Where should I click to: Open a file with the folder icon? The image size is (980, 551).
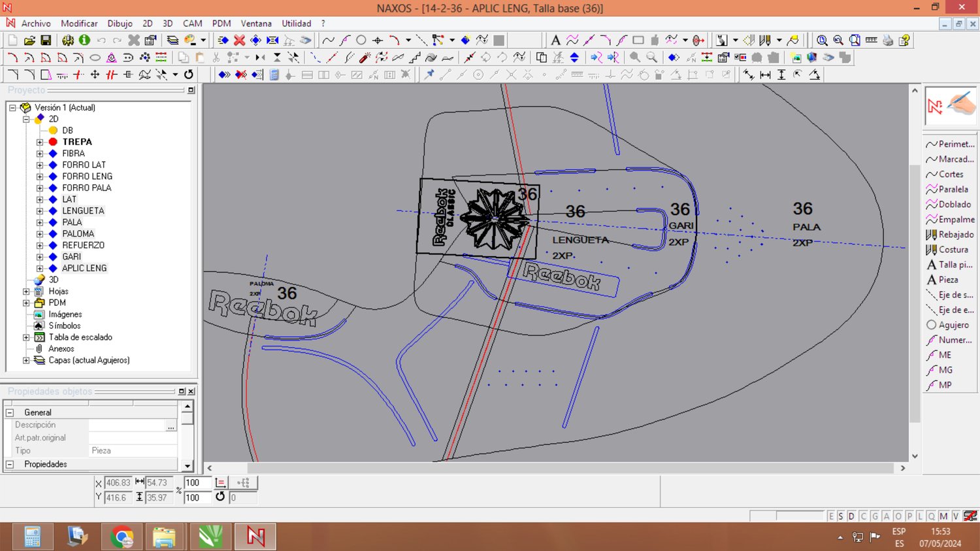pos(29,41)
